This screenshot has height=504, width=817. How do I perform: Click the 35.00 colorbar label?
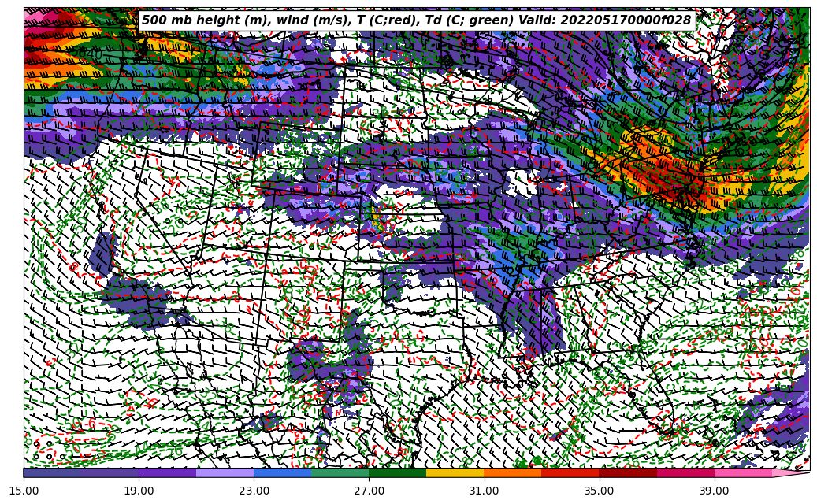(x=600, y=491)
